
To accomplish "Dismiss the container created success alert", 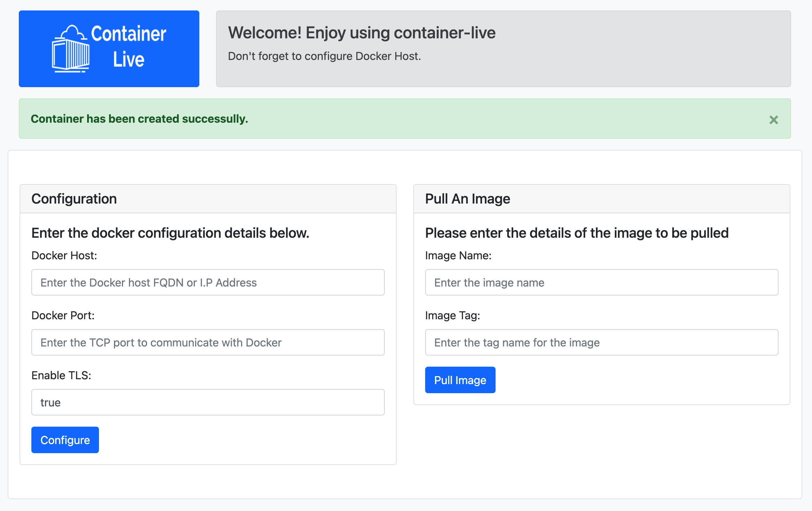I will pos(773,120).
